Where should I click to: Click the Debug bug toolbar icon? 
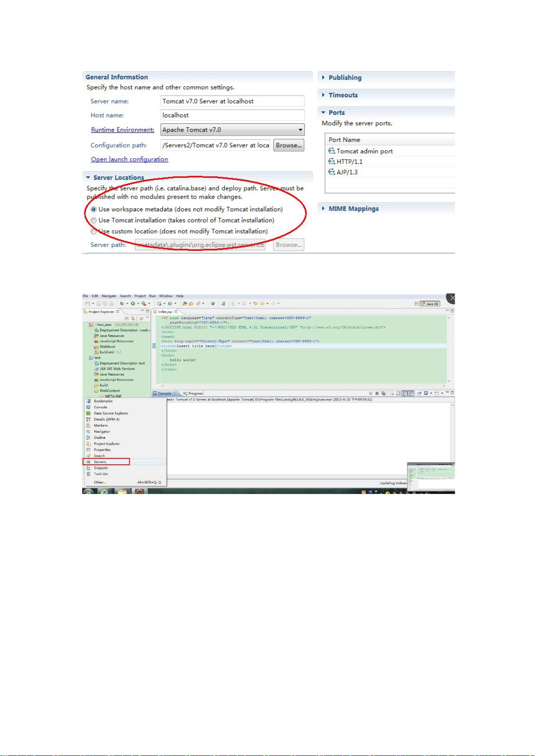(x=122, y=304)
